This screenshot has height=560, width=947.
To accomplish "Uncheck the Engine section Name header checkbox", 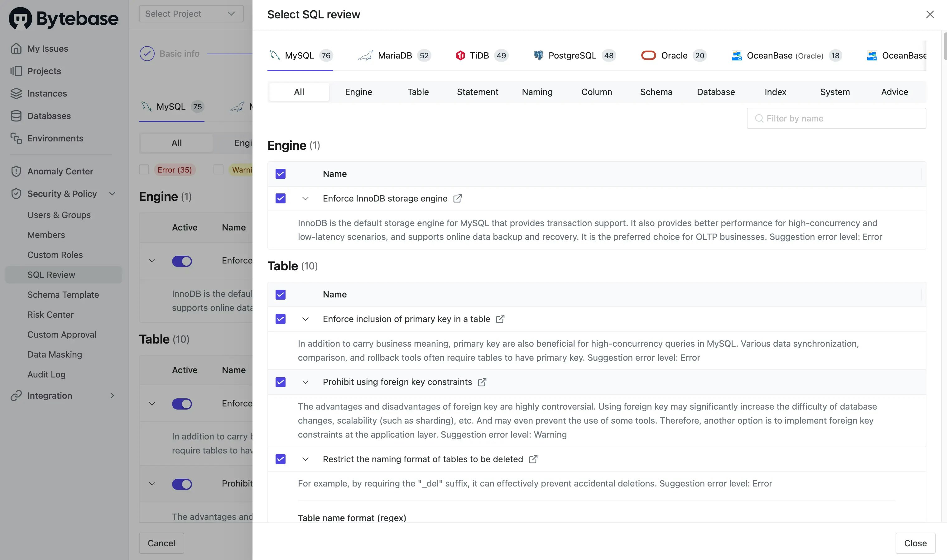I will point(281,173).
